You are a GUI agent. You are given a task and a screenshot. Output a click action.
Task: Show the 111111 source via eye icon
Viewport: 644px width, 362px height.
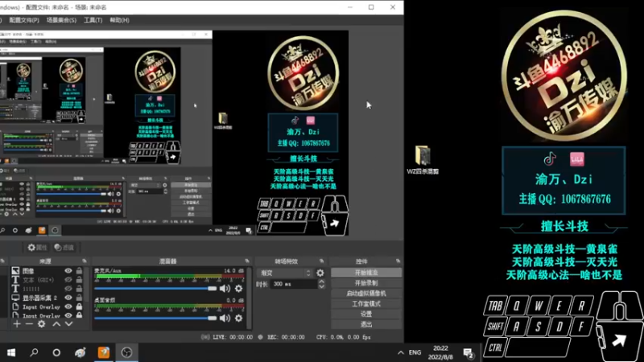pyautogui.click(x=68, y=289)
